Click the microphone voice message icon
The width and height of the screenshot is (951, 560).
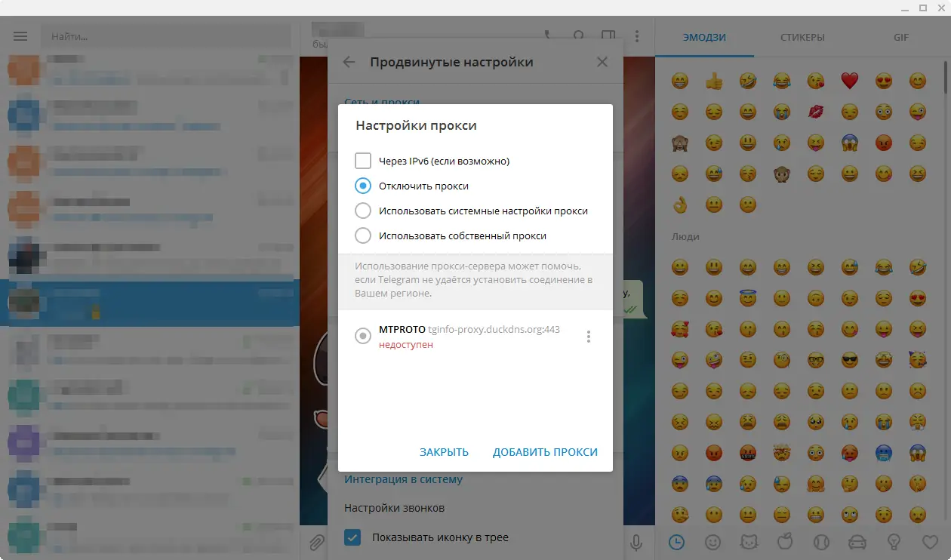click(637, 542)
